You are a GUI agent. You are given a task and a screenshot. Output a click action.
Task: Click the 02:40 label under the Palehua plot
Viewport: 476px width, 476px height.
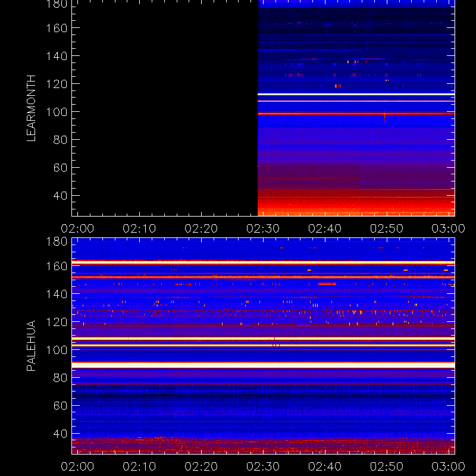(x=325, y=466)
